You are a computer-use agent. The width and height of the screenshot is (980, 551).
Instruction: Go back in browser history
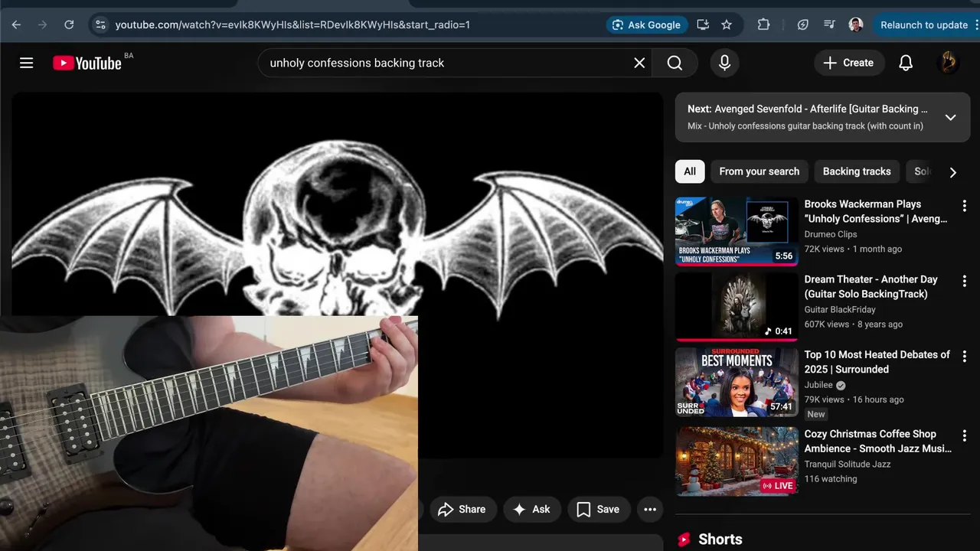(x=16, y=24)
